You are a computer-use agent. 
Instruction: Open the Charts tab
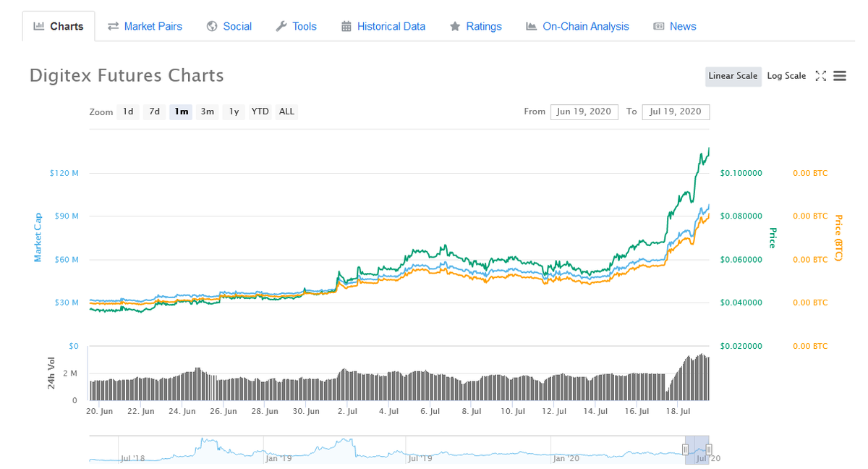[x=59, y=26]
